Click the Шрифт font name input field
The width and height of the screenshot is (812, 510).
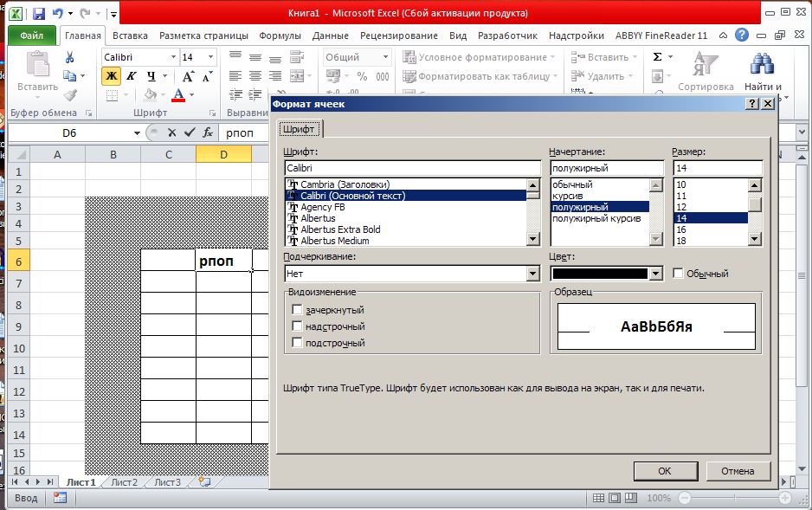412,168
